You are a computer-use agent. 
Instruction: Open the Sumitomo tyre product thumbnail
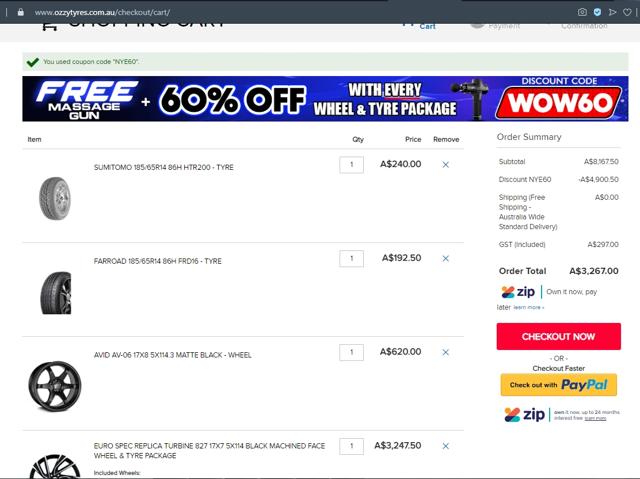(x=55, y=198)
